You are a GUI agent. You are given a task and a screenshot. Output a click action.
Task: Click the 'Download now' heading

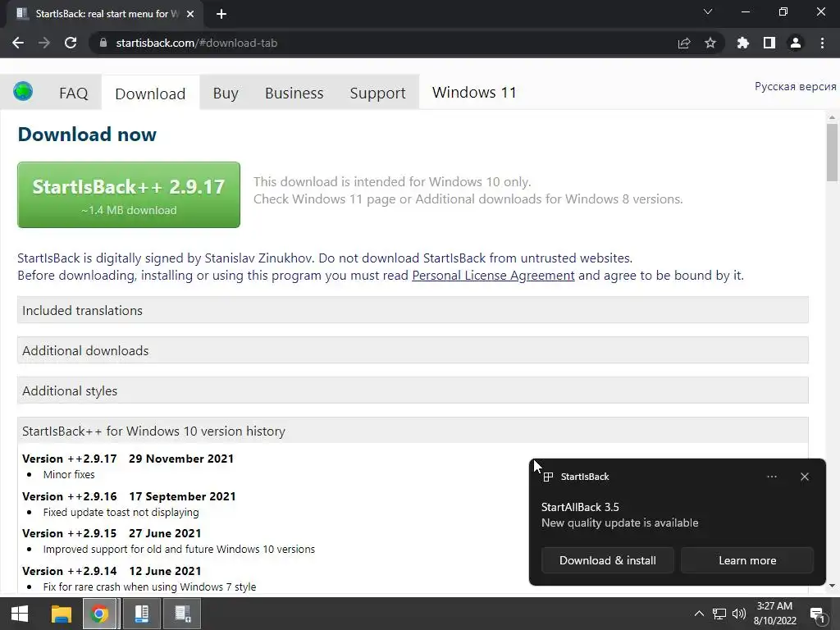(87, 135)
